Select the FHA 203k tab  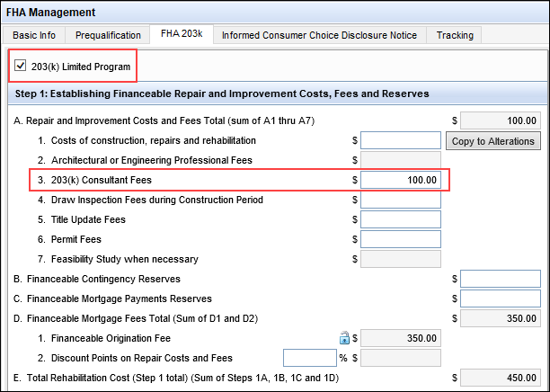click(182, 34)
